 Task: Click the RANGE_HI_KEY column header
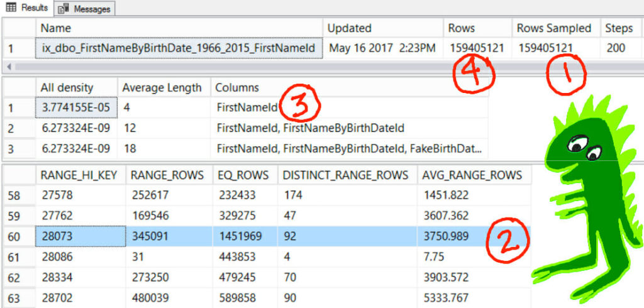point(79,175)
